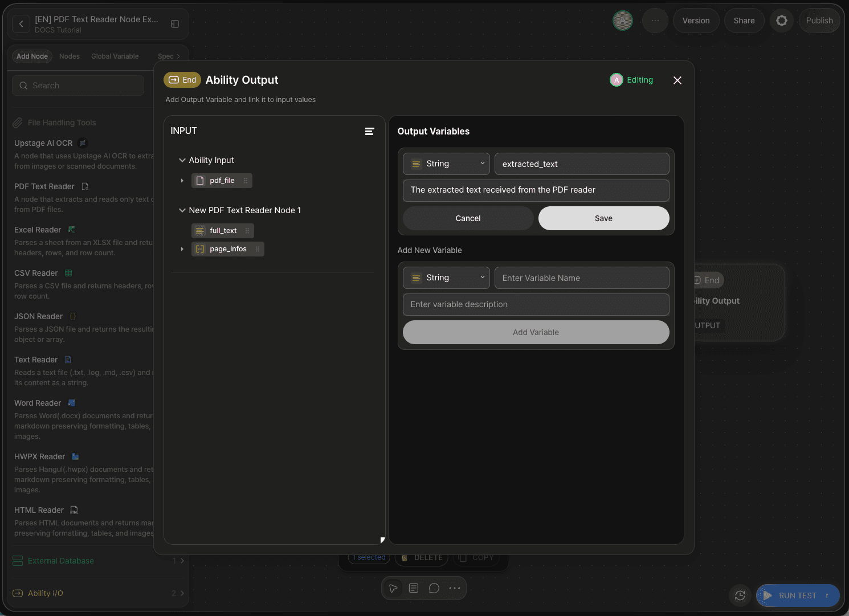Open the three-dot more options menu
The height and width of the screenshot is (616, 849).
click(655, 21)
